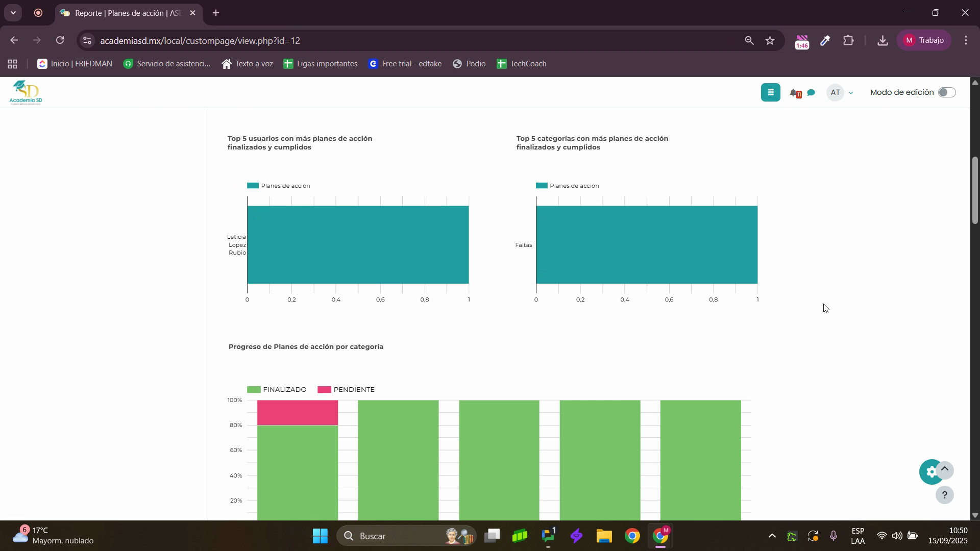This screenshot has height=551, width=980.
Task: Open the messaging chat bubble icon
Action: tap(811, 93)
